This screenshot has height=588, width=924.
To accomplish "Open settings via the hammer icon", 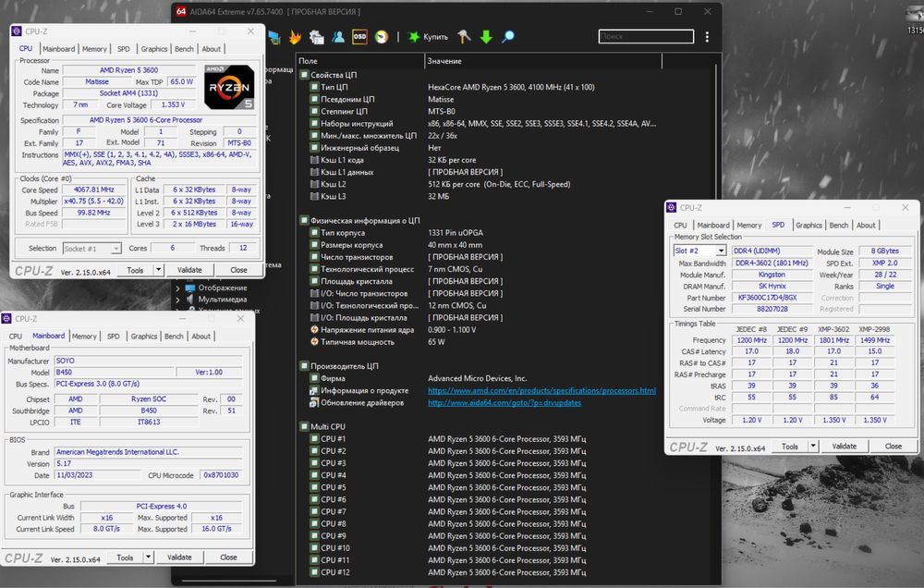I will [464, 37].
